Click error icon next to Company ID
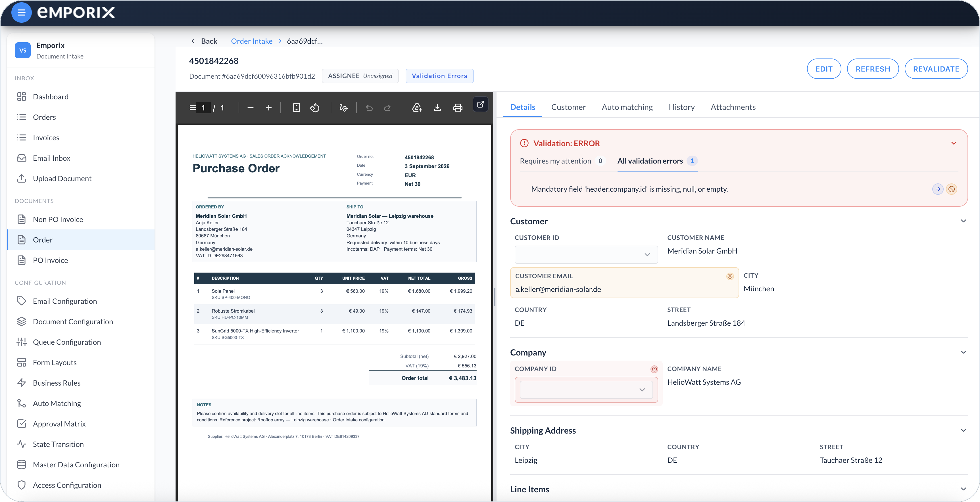This screenshot has height=502, width=980. pos(654,369)
